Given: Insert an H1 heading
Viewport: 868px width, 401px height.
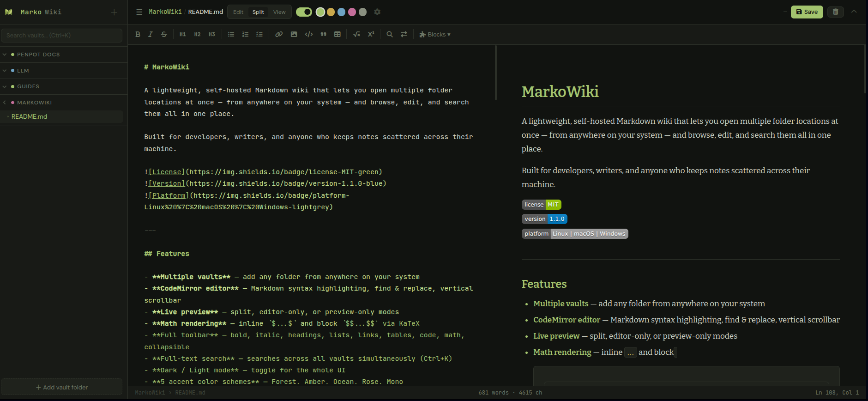Looking at the screenshot, I should pyautogui.click(x=183, y=34).
